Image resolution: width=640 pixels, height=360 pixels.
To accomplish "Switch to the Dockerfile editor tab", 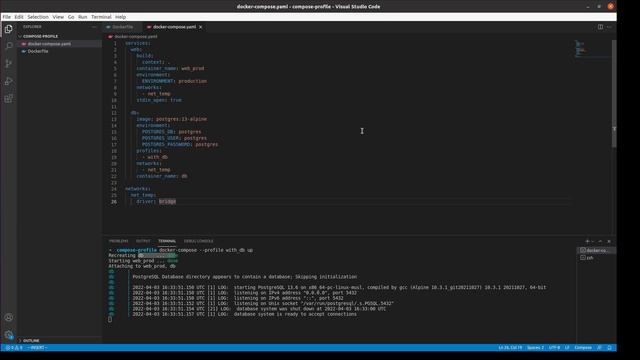I will point(122,27).
